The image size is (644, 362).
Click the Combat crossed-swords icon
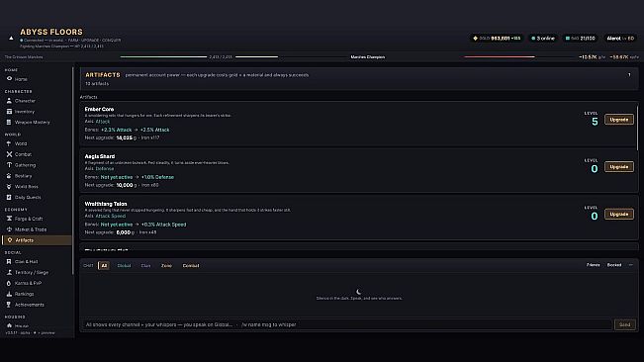pos(9,154)
